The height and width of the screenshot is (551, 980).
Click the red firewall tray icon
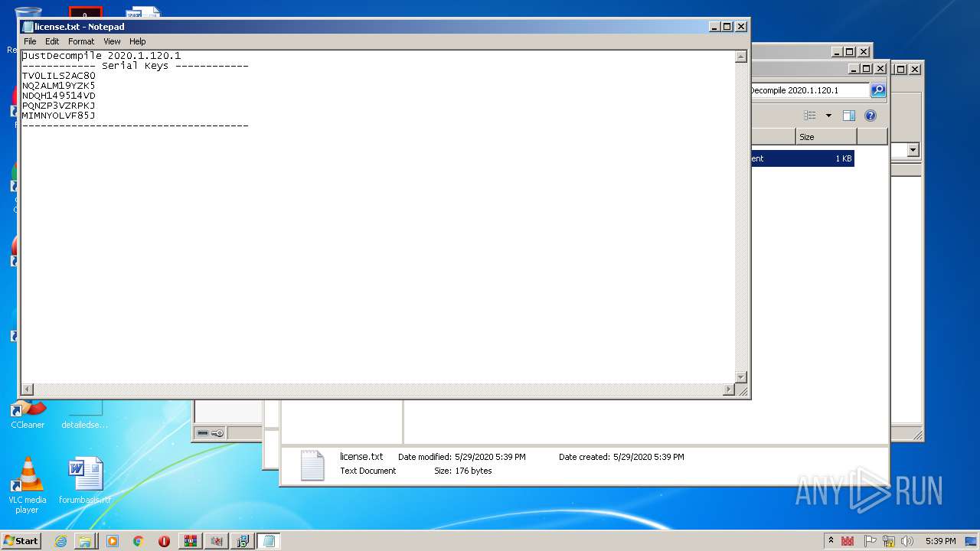pos(848,541)
